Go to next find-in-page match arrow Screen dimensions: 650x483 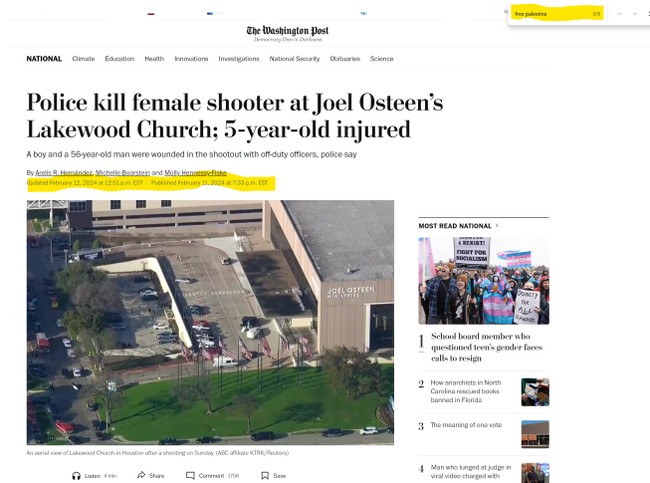[x=635, y=14]
